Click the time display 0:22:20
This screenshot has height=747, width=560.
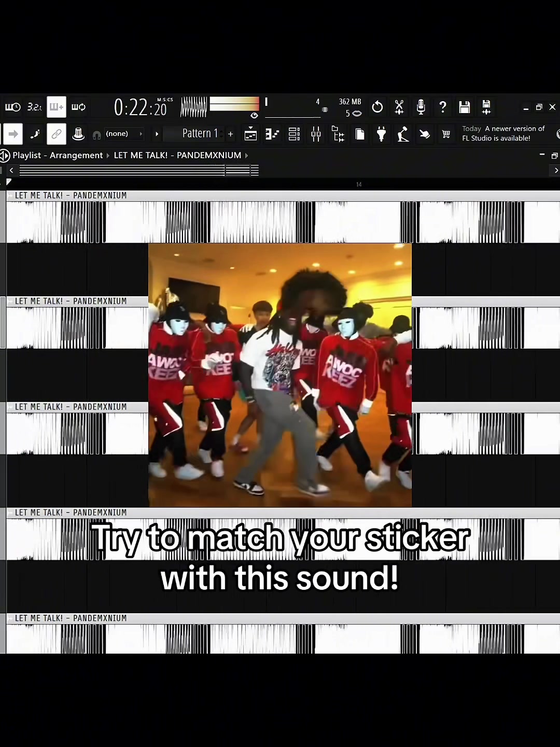point(141,108)
